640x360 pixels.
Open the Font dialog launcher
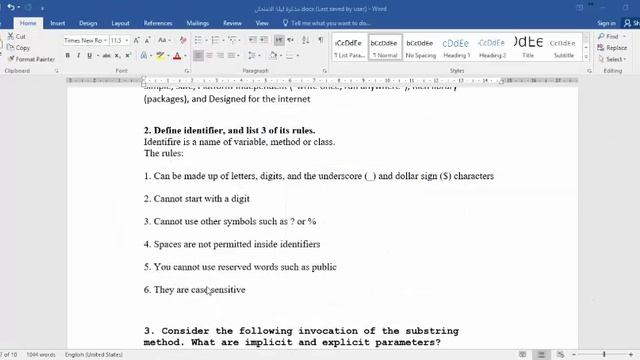187,71
